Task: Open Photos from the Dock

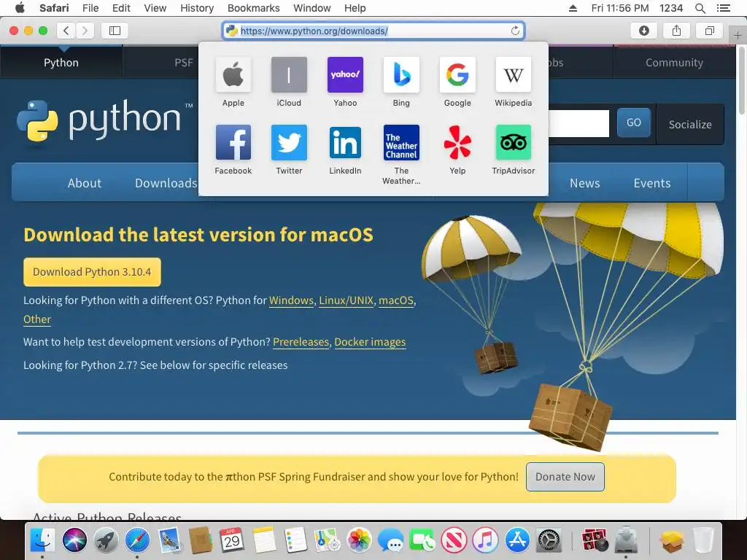Action: 359,540
